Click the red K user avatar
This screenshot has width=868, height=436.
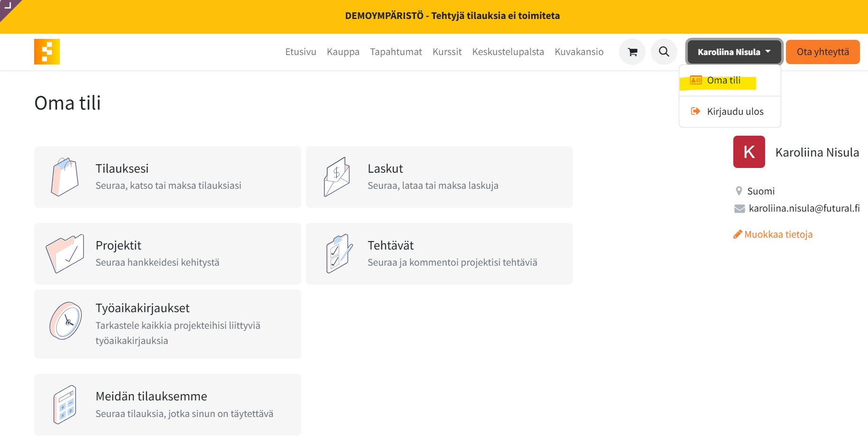pyautogui.click(x=749, y=152)
